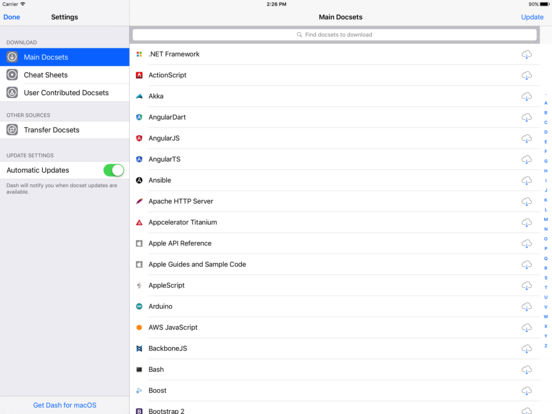This screenshot has width=552, height=414.
Task: Select the Bash row text
Action: coord(156,369)
